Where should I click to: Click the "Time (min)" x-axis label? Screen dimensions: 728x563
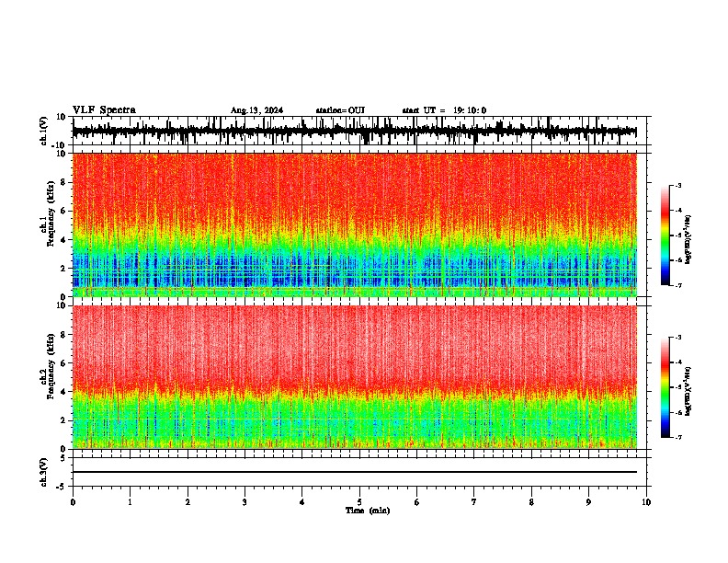pyautogui.click(x=368, y=511)
